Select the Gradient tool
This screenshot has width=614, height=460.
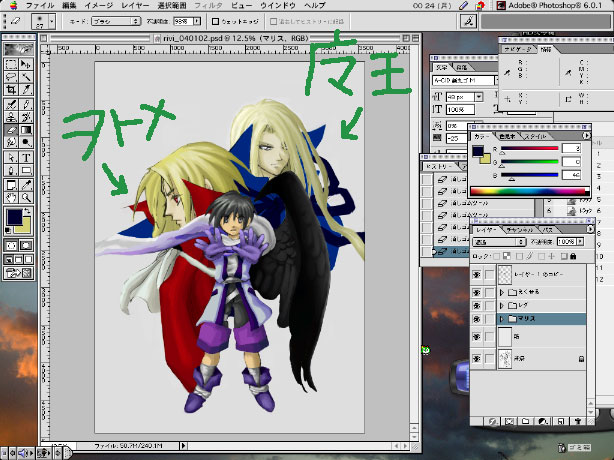26,130
